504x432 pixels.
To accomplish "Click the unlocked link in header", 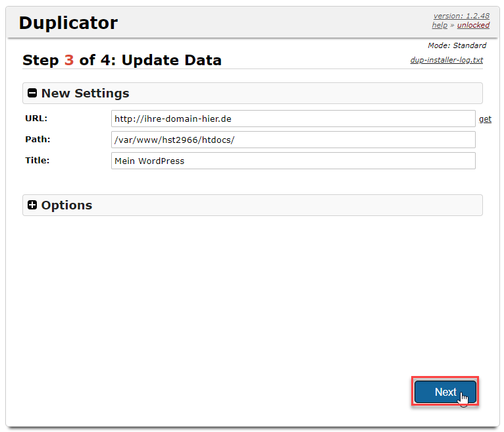I will (x=473, y=25).
